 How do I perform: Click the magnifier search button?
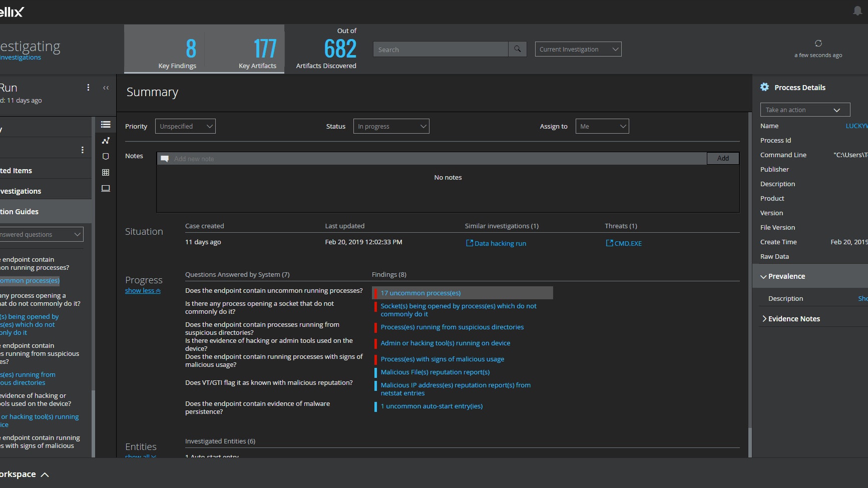(517, 49)
